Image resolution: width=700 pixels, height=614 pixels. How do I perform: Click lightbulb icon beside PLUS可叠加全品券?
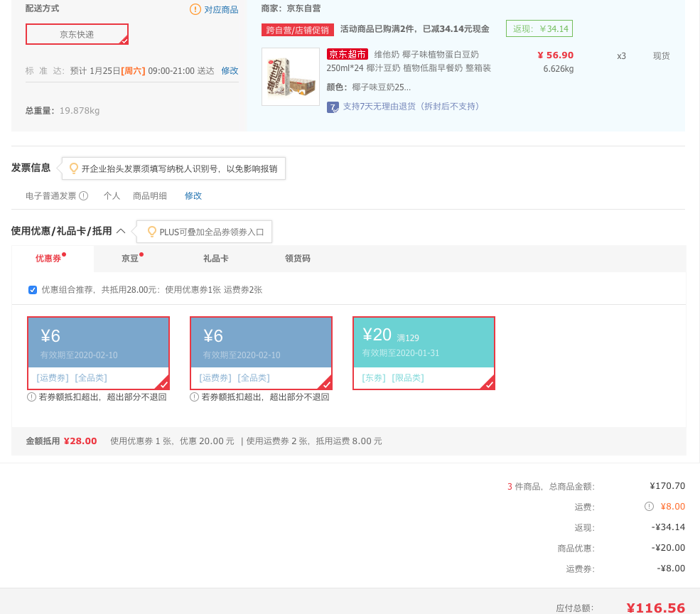tap(152, 232)
